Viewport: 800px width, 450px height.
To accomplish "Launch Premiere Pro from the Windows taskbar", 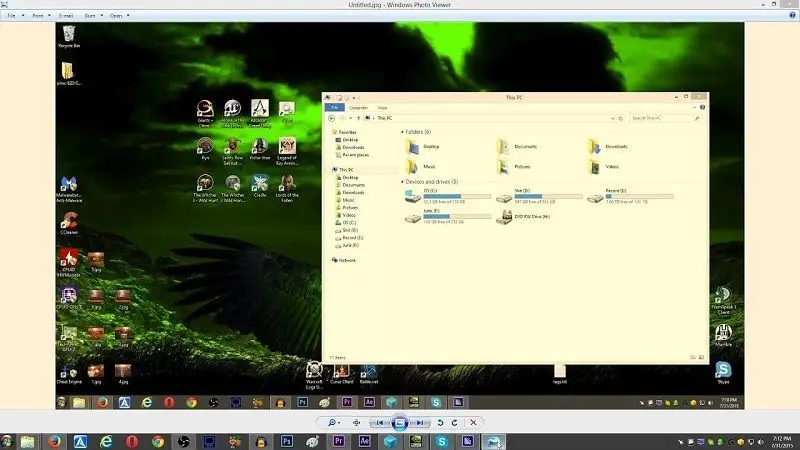I will point(338,441).
